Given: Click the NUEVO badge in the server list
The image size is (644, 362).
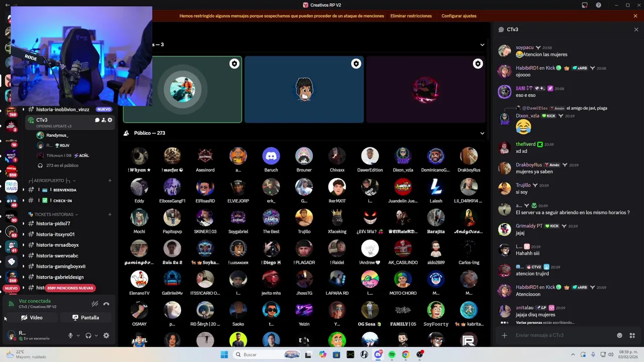Looking at the screenshot, I should pyautogui.click(x=11, y=289).
